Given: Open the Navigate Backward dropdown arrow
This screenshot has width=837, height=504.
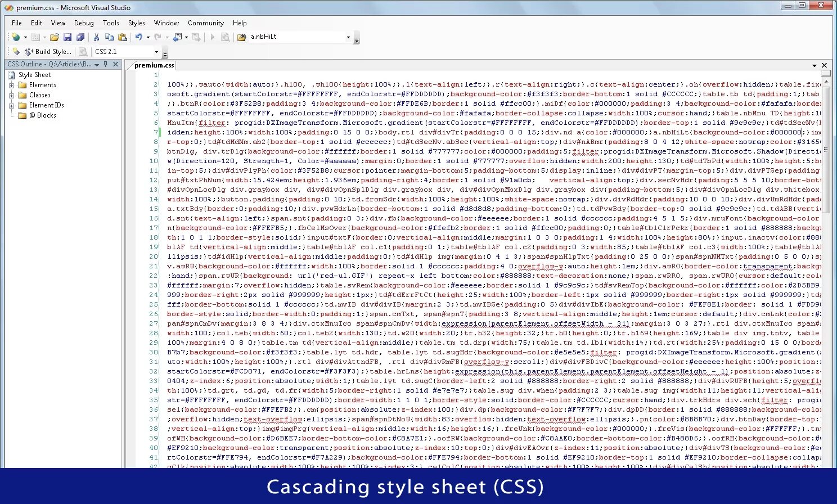Looking at the screenshot, I should click(x=186, y=38).
